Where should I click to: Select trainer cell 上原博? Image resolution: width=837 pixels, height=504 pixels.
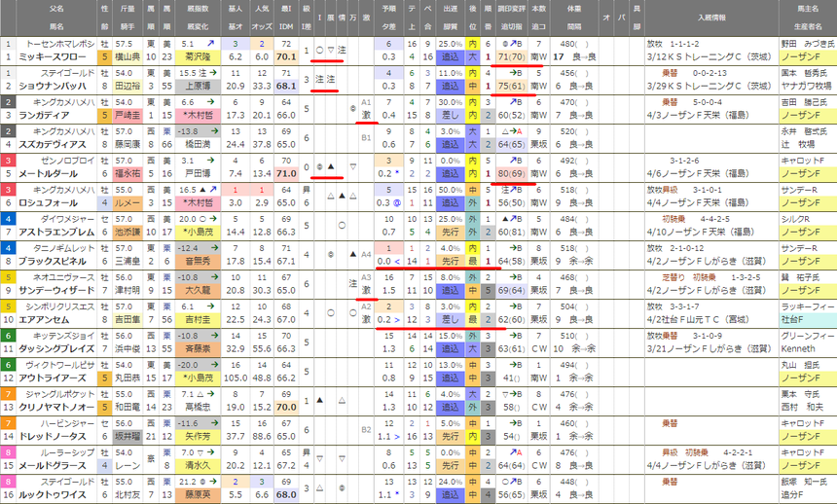(198, 86)
